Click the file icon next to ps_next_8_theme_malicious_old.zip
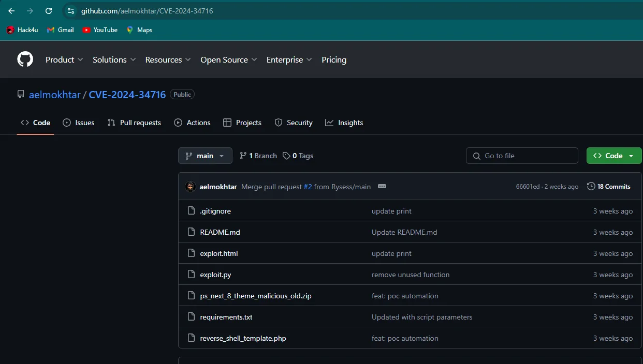Image resolution: width=643 pixels, height=364 pixels. pos(191,296)
